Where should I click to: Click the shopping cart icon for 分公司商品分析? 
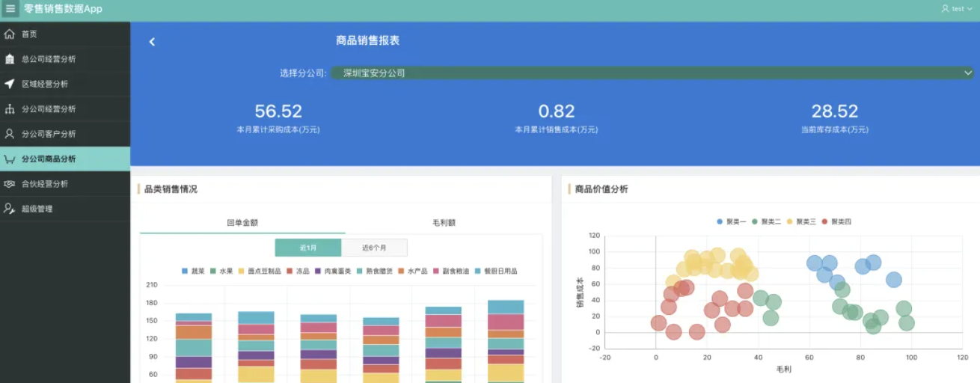click(x=9, y=159)
